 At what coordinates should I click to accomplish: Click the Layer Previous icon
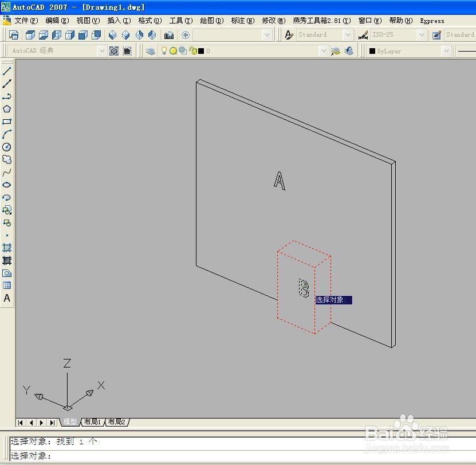(348, 51)
